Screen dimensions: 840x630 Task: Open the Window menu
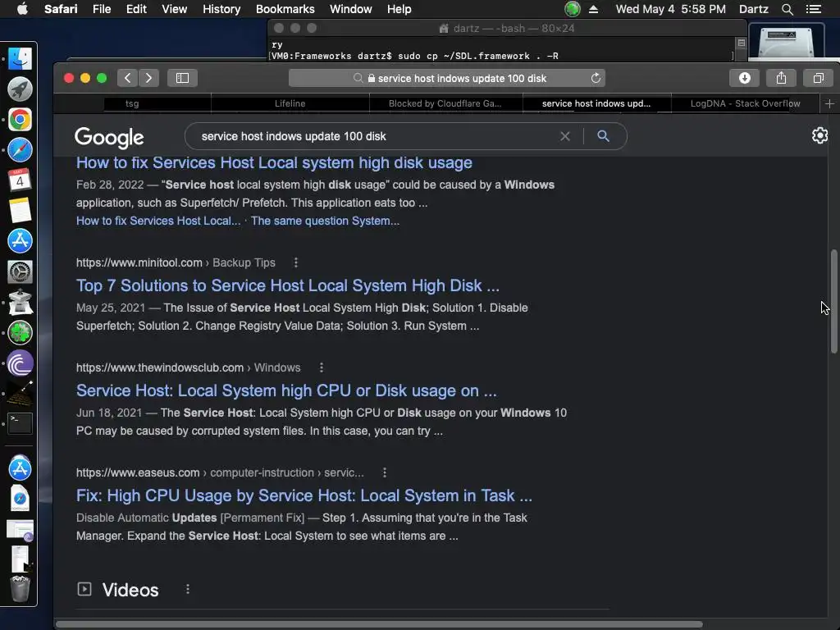[x=351, y=9]
